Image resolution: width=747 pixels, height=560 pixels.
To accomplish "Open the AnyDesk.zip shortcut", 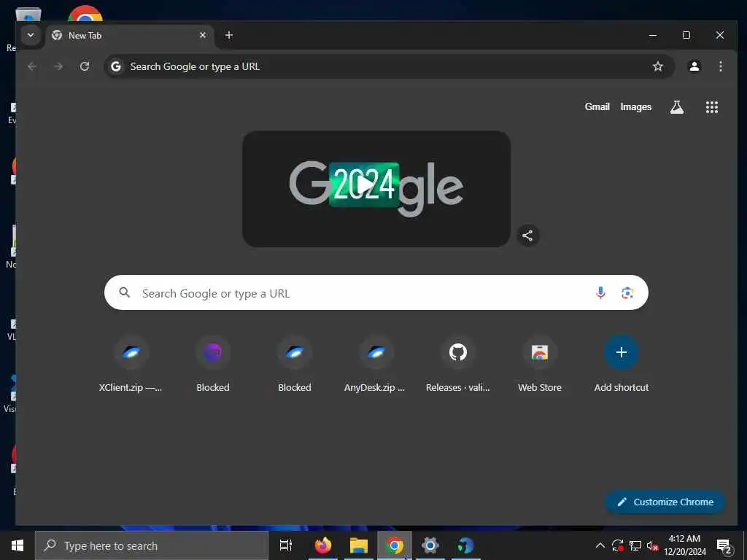I will click(x=376, y=365).
